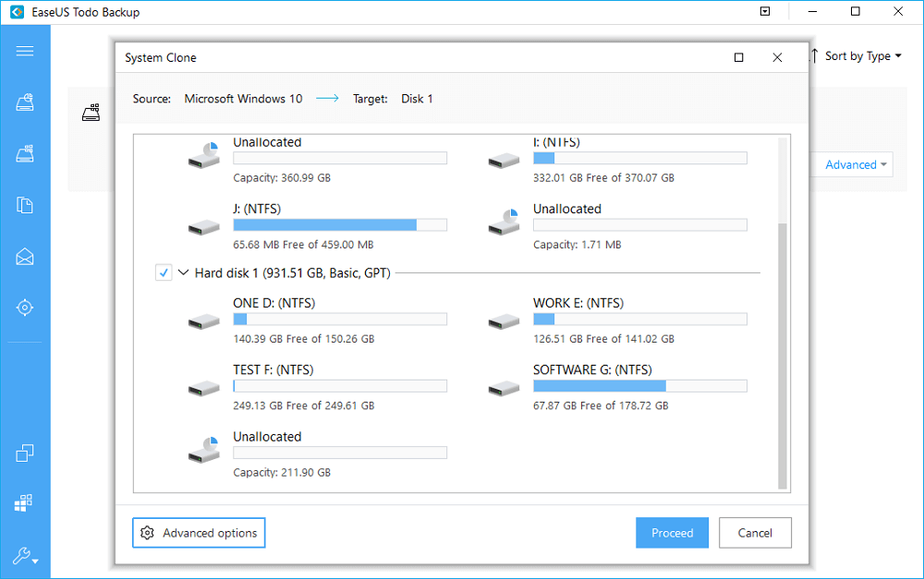Screen dimensions: 924x579
Task: Click the disk backup icon in the sidebar
Action: click(x=25, y=103)
